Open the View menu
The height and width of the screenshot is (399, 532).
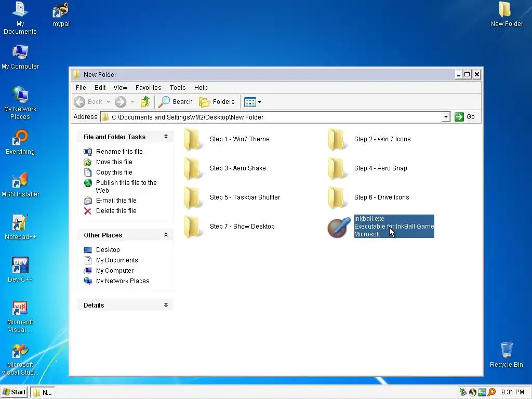(x=121, y=87)
